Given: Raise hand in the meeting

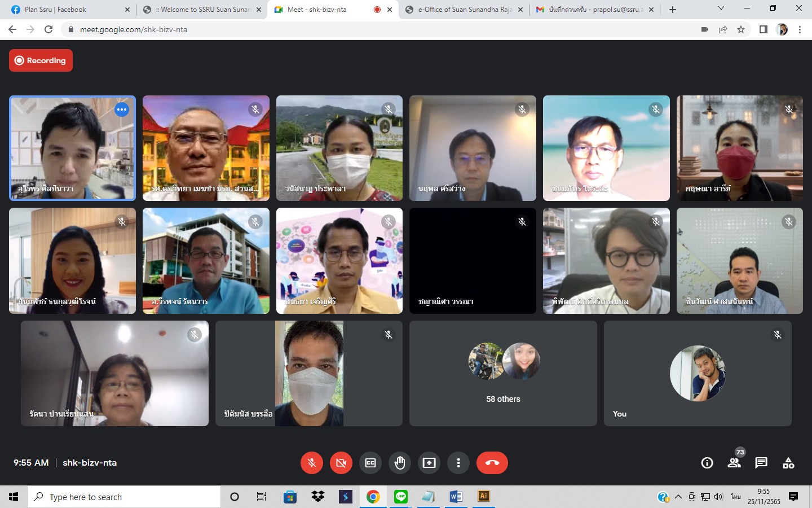Looking at the screenshot, I should (400, 463).
